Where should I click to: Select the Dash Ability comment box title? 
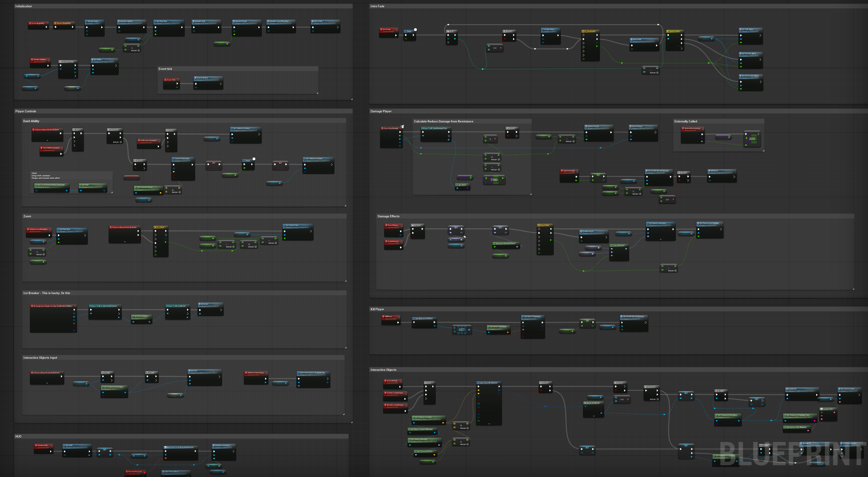31,121
